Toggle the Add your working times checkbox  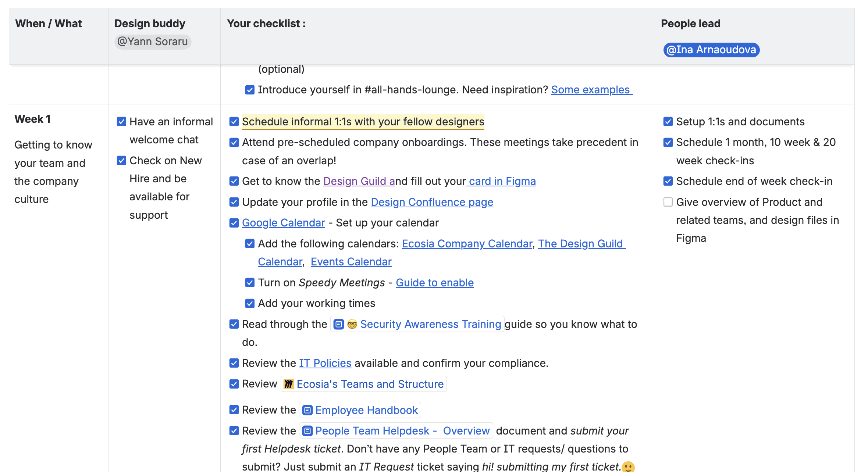point(250,303)
